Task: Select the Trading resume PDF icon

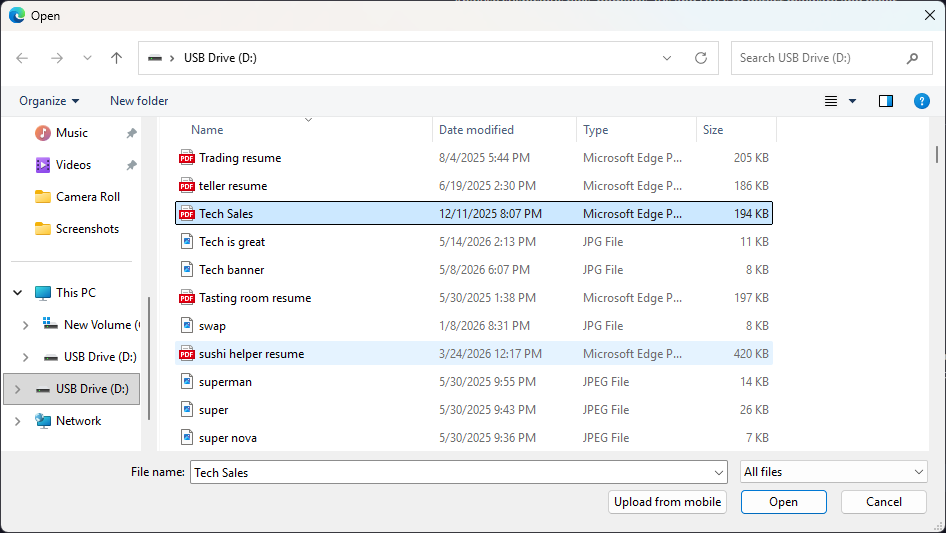Action: [x=187, y=158]
